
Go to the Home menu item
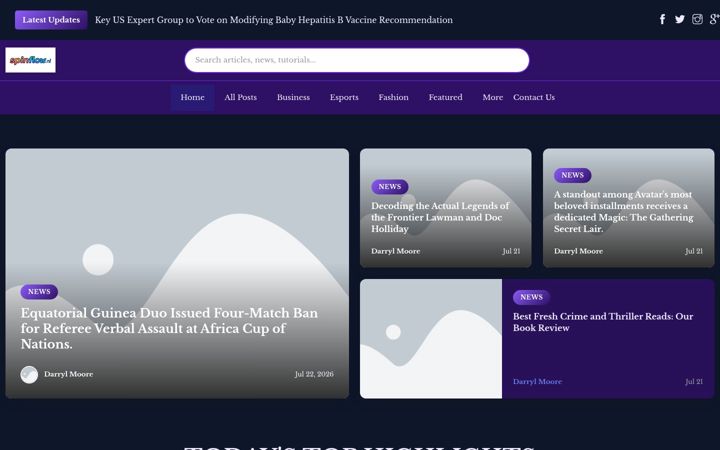click(x=192, y=97)
